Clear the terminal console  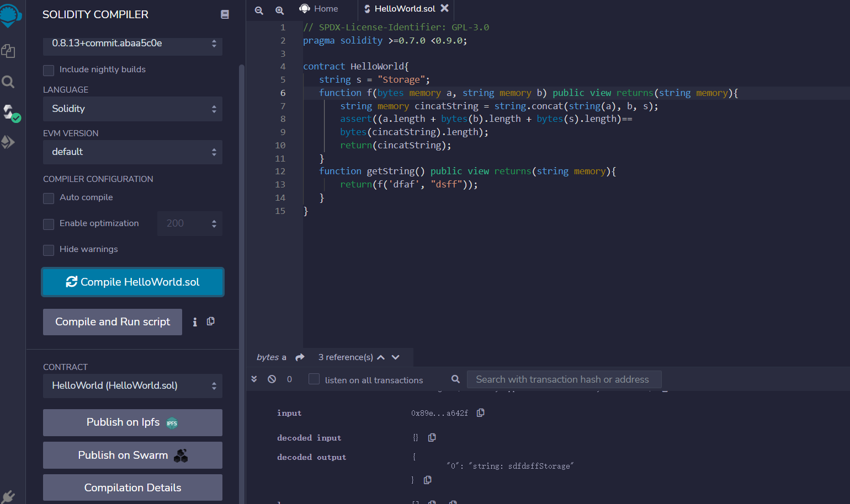pos(272,379)
